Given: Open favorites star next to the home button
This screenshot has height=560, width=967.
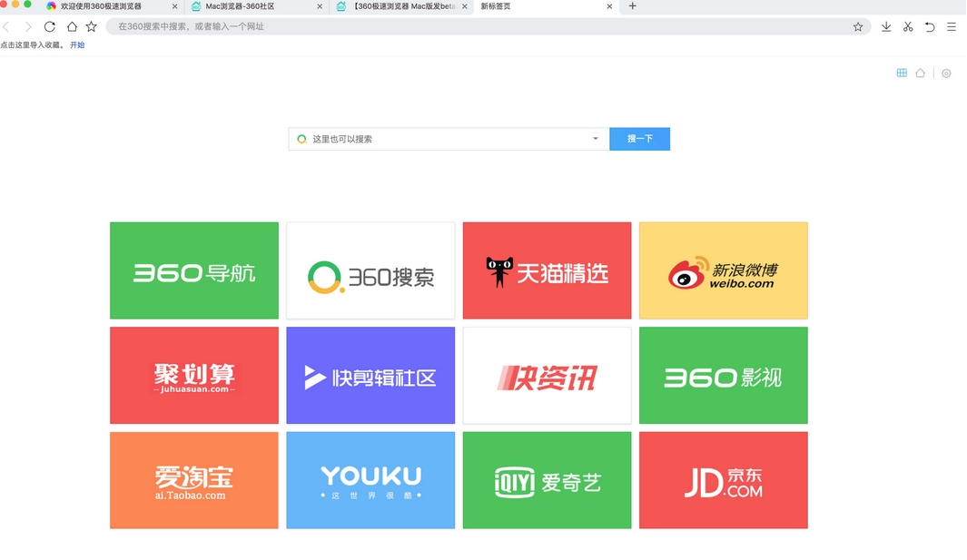Looking at the screenshot, I should click(x=92, y=26).
